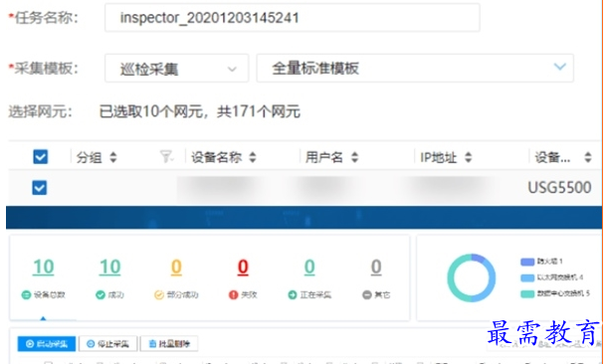Screen dimensions: 608x364
Task: Sort by 设备名称 column
Action: click(253, 157)
